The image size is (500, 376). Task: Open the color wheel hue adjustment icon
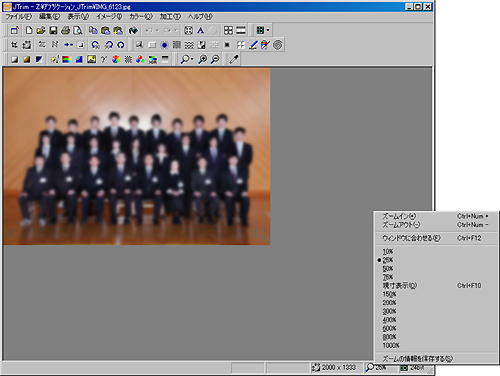point(116,59)
